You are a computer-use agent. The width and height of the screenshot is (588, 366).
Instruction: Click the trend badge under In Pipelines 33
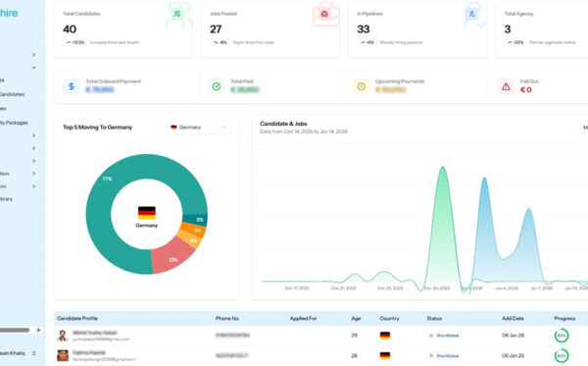click(367, 42)
